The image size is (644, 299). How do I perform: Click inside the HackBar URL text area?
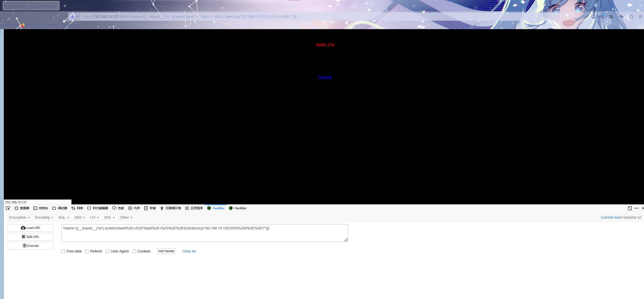point(204,234)
